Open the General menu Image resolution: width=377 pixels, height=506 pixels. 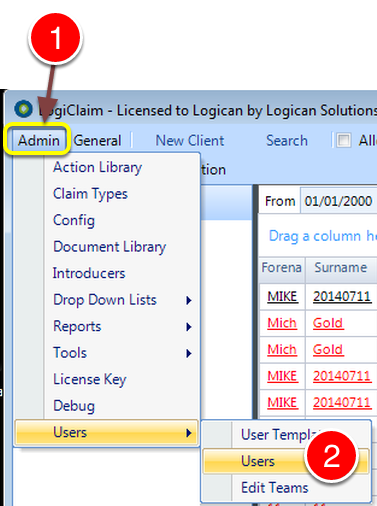click(97, 140)
